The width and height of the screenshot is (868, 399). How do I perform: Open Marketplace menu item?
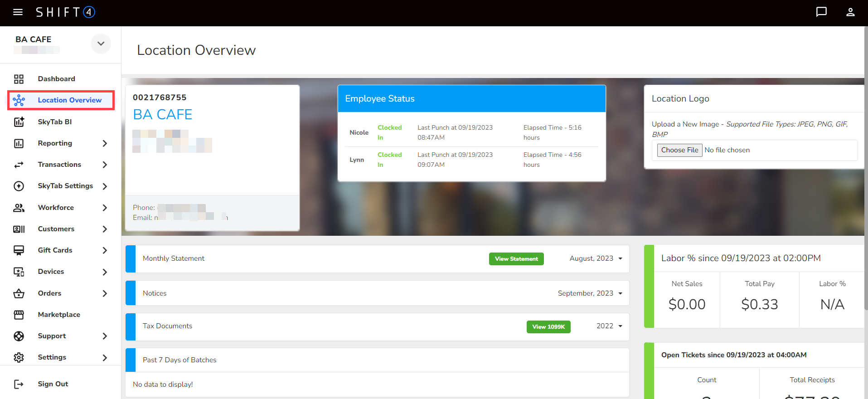(59, 315)
